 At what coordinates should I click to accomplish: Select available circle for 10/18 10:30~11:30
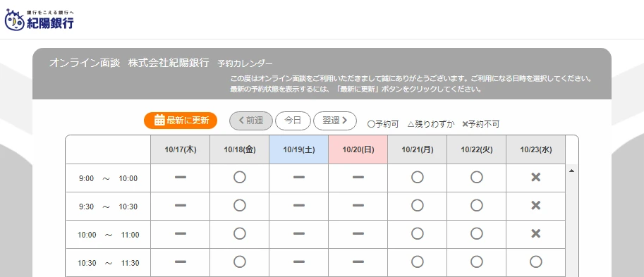[239, 261]
